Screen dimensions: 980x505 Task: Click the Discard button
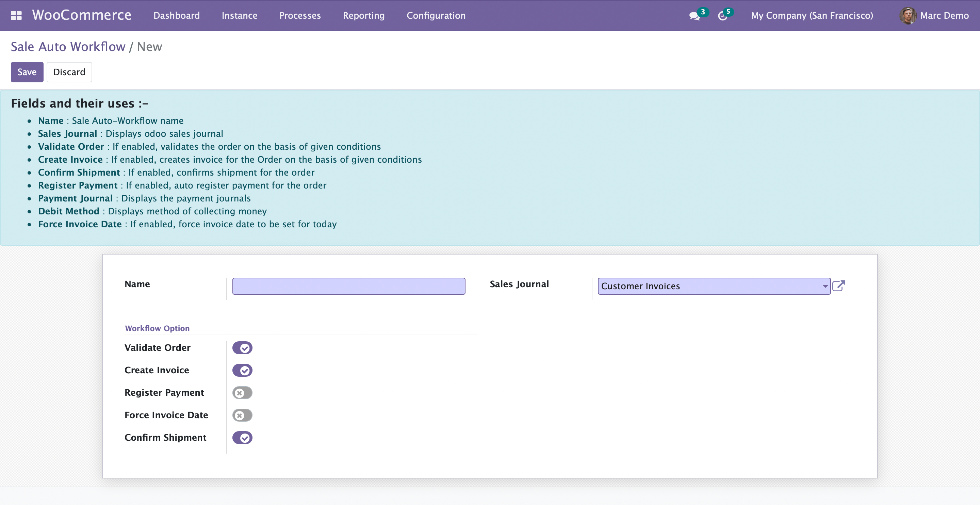(69, 72)
